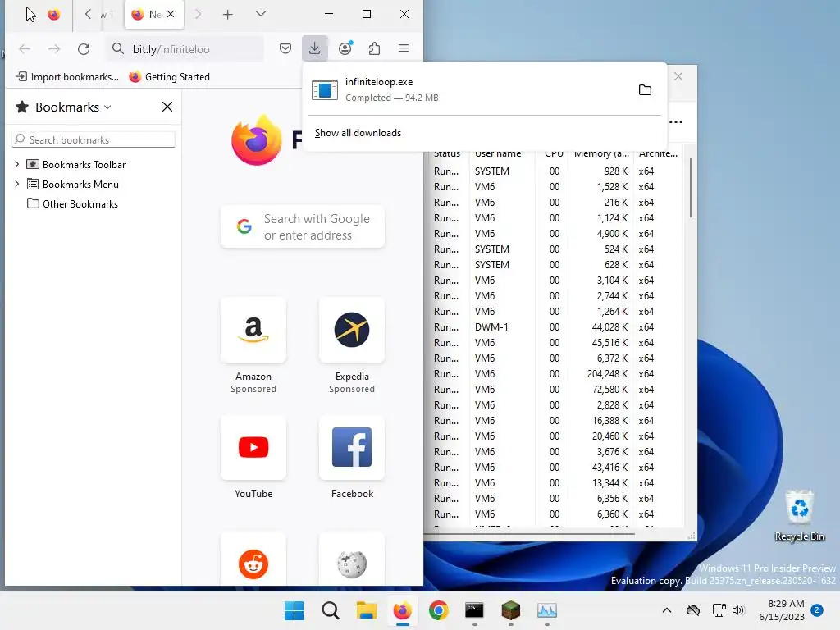The width and height of the screenshot is (840, 630).
Task: Click the Search with Google box
Action: point(303,226)
